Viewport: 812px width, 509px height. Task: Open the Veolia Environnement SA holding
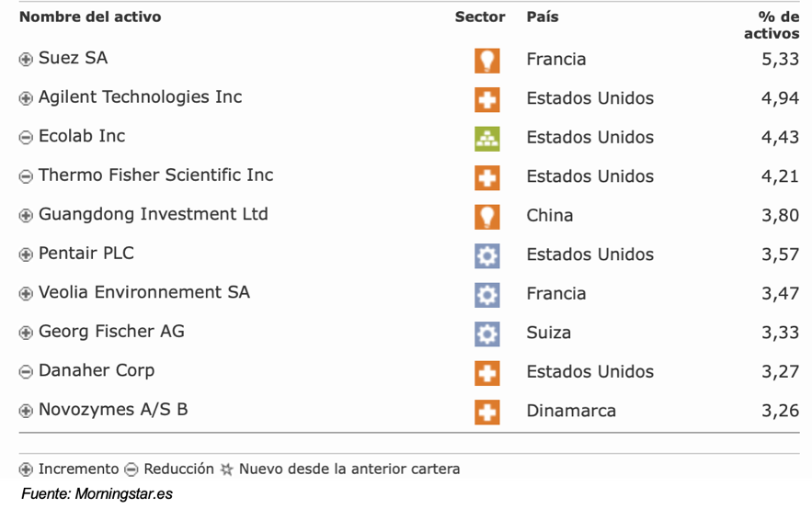click(x=143, y=293)
